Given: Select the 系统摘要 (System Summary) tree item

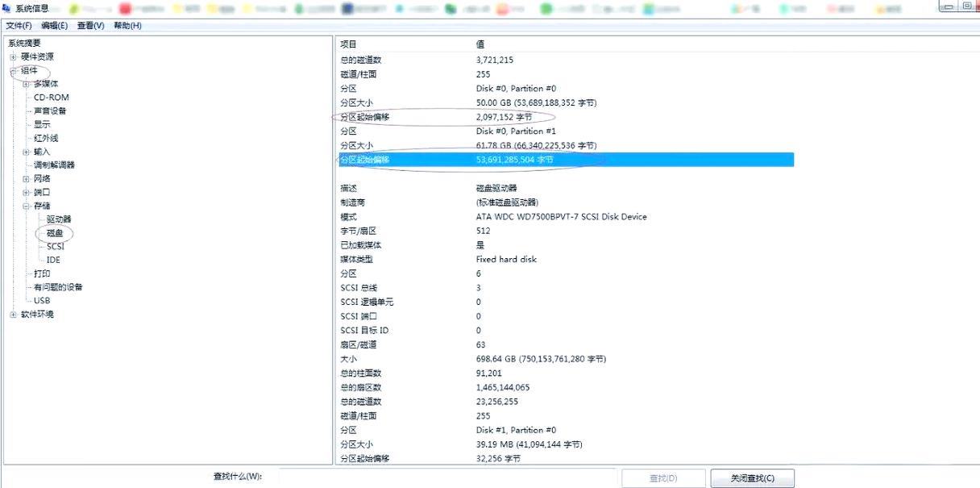Looking at the screenshot, I should point(23,41).
